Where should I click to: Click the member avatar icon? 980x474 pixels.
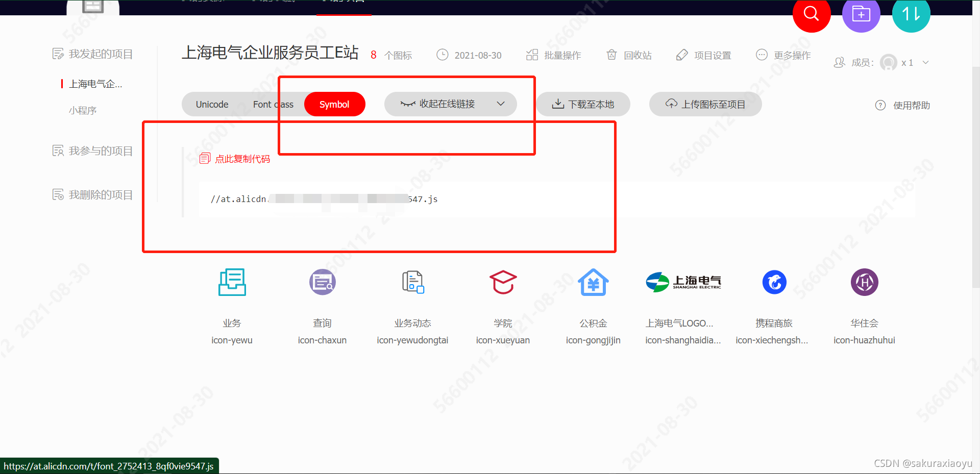(x=889, y=62)
